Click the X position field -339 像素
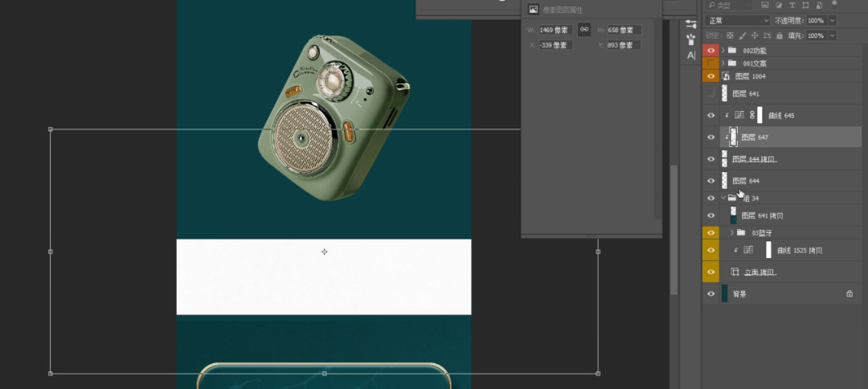The image size is (868, 389). [x=555, y=45]
